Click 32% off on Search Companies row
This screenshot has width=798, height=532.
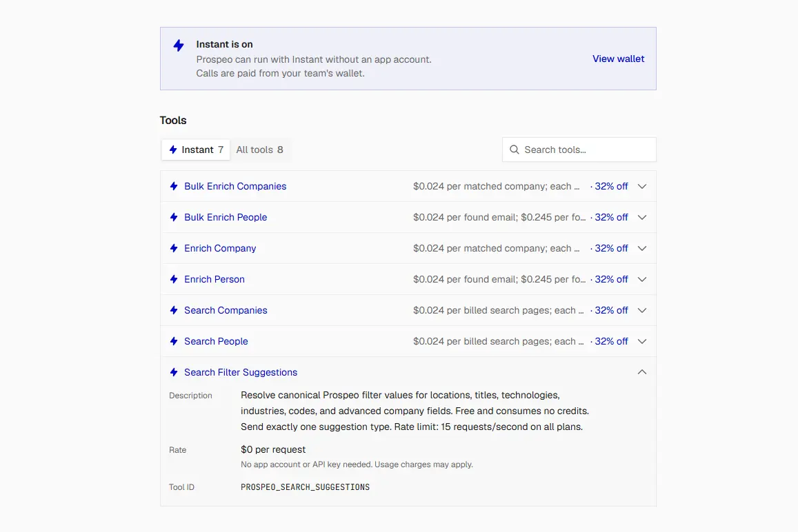[611, 310]
